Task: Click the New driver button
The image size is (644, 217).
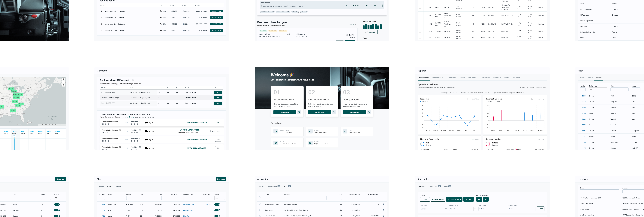Action: 61,179
